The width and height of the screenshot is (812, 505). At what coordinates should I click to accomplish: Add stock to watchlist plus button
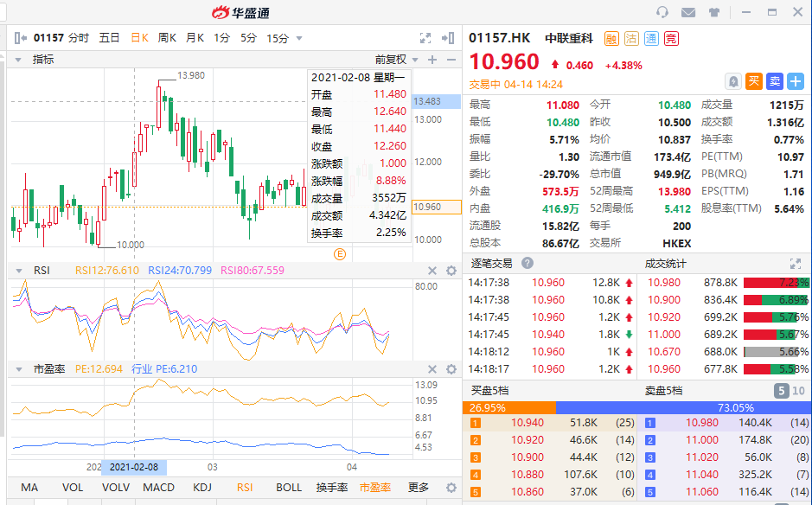coord(796,81)
